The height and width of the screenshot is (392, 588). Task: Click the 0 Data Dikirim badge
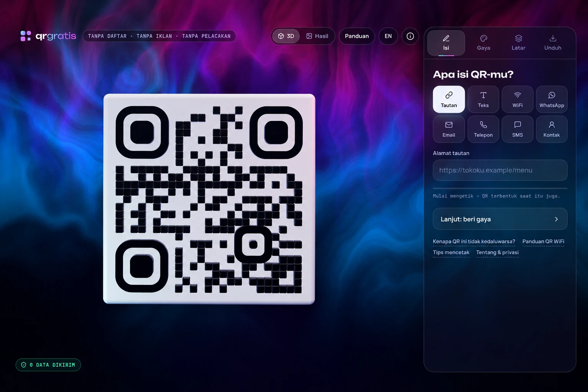tap(48, 365)
